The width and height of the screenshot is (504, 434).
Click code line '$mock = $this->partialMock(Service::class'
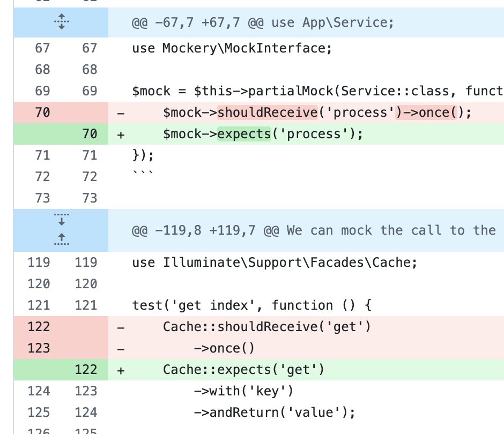coord(317,91)
